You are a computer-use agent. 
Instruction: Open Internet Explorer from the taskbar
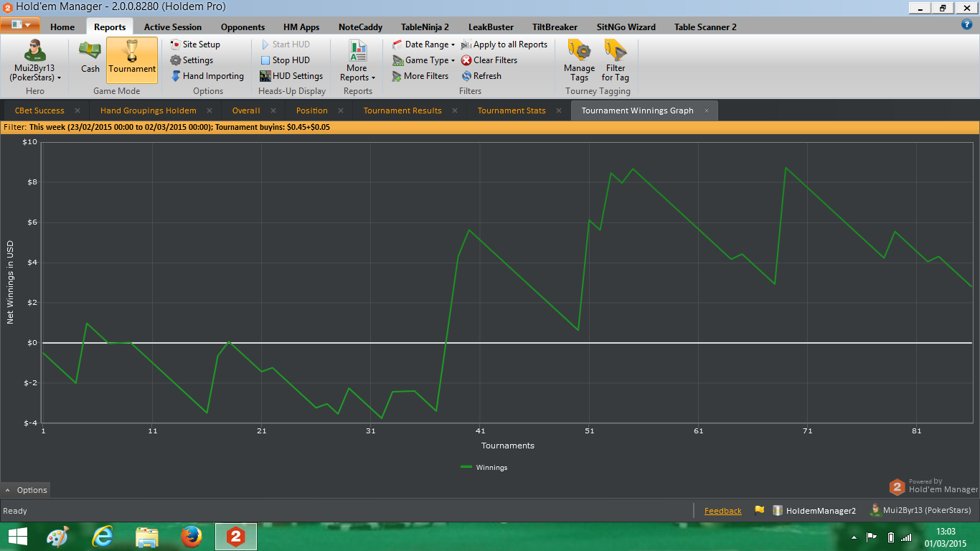103,537
